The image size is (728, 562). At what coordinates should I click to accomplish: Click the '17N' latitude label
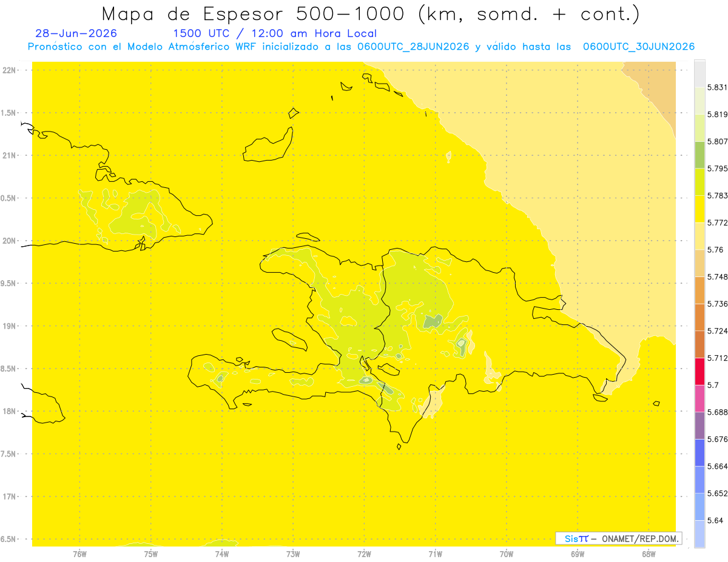[x=9, y=497]
